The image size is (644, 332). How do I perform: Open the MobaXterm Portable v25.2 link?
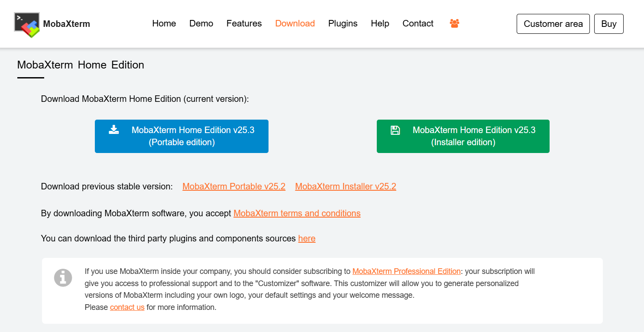234,186
